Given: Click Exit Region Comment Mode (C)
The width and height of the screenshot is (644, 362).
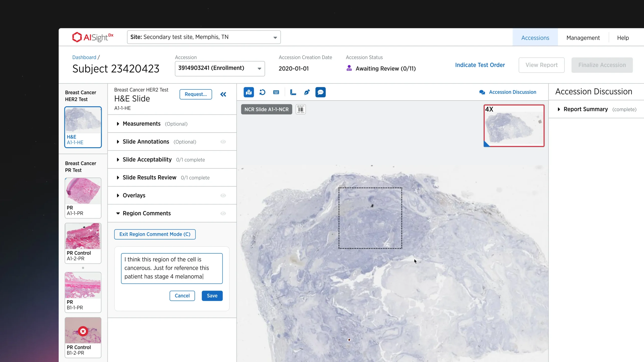Looking at the screenshot, I should pos(155,234).
